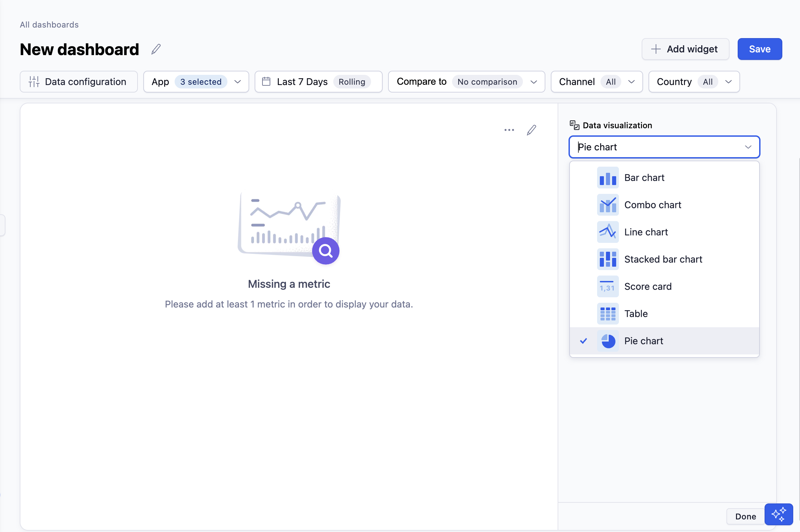Screen dimensions: 800x532
Task: Click the sparkle AI assistant icon
Action: click(779, 514)
